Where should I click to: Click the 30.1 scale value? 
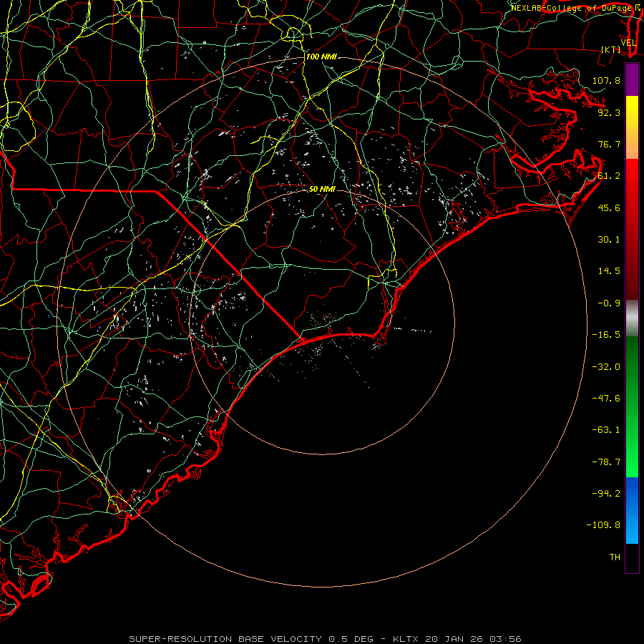tap(609, 240)
